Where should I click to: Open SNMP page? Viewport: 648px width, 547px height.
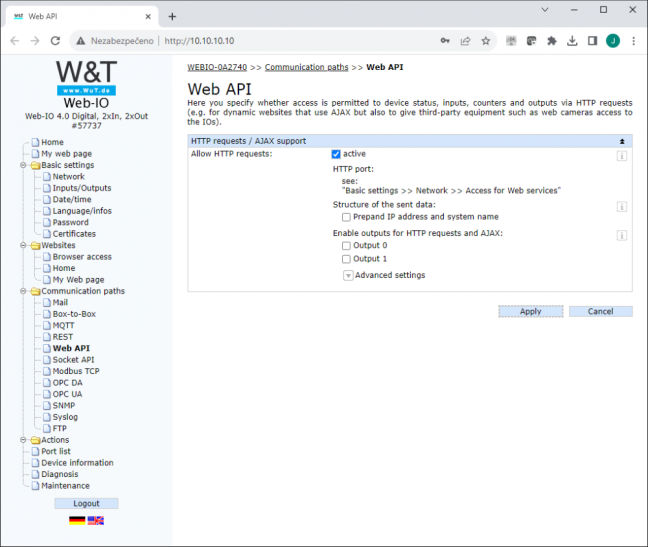[x=64, y=406]
